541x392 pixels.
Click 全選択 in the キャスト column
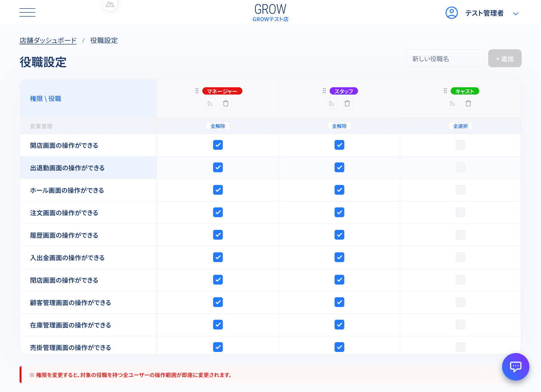[x=461, y=126]
